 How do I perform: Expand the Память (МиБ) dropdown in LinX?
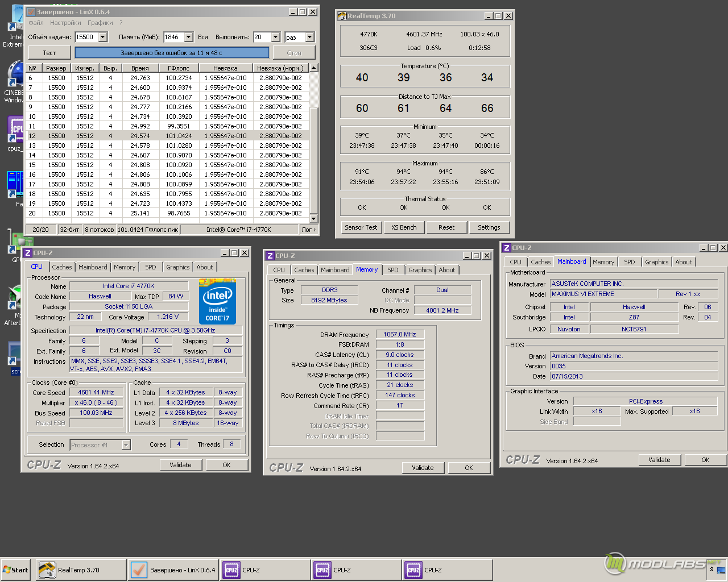pos(189,37)
